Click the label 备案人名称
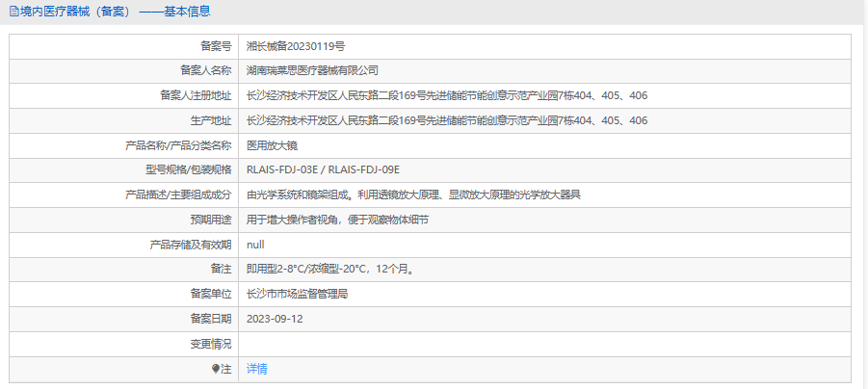Image resolution: width=868 pixels, height=389 pixels. pos(205,71)
